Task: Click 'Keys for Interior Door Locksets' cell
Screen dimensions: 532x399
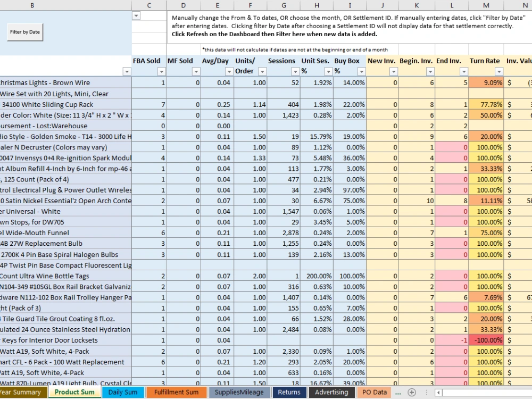Action: coord(66,340)
